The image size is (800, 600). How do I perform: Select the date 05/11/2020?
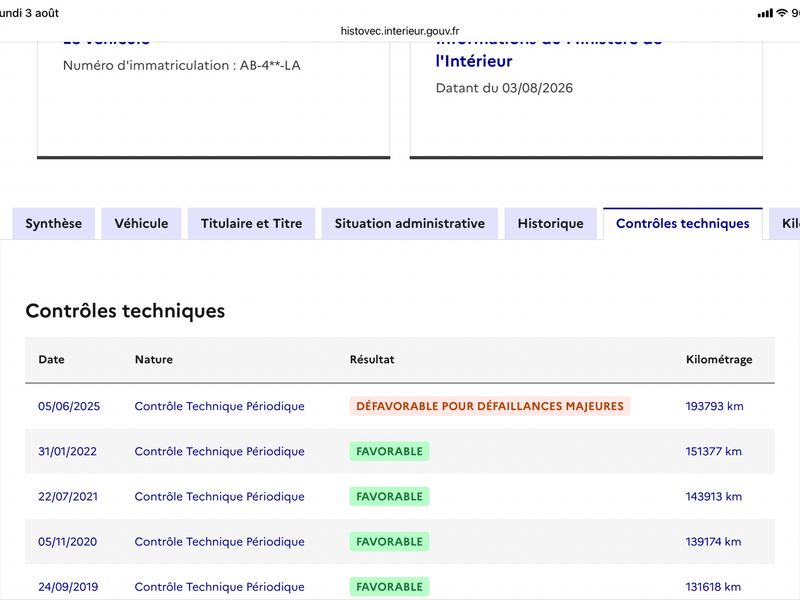pyautogui.click(x=67, y=542)
